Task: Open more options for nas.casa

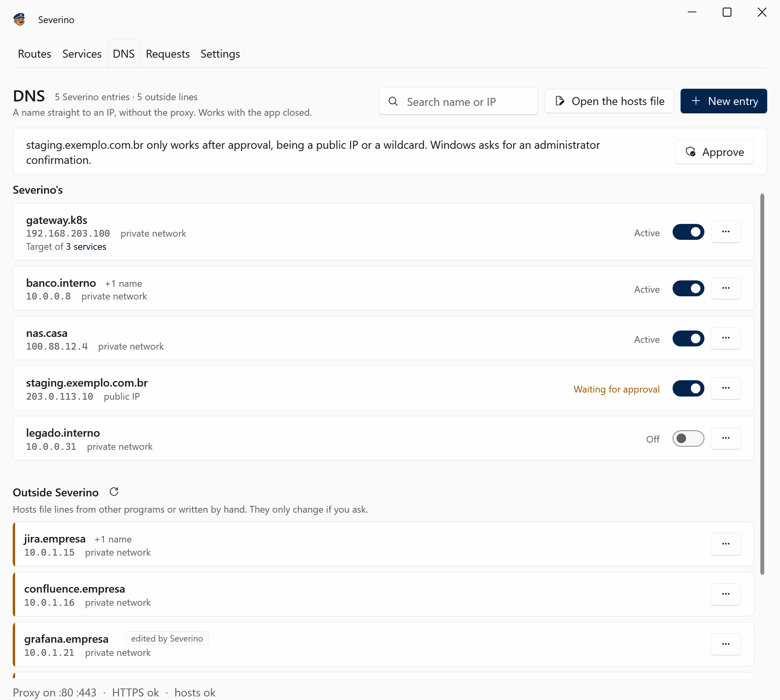Action: click(x=725, y=338)
